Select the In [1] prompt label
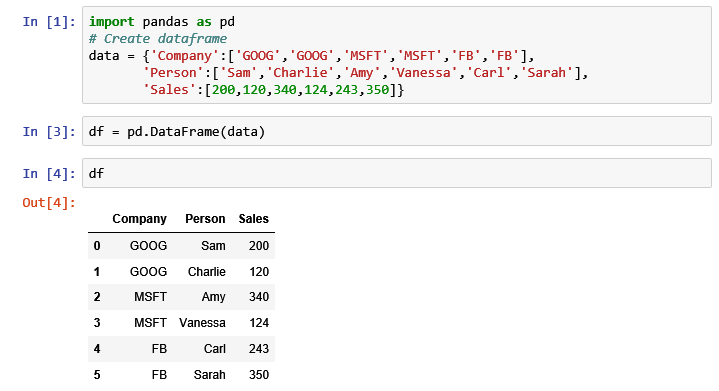Image resolution: width=719 pixels, height=391 pixels. [x=49, y=22]
